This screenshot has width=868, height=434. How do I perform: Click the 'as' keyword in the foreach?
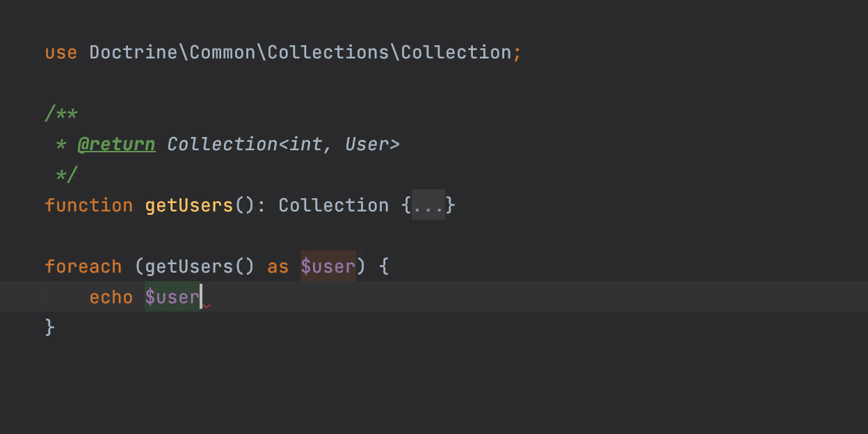278,266
